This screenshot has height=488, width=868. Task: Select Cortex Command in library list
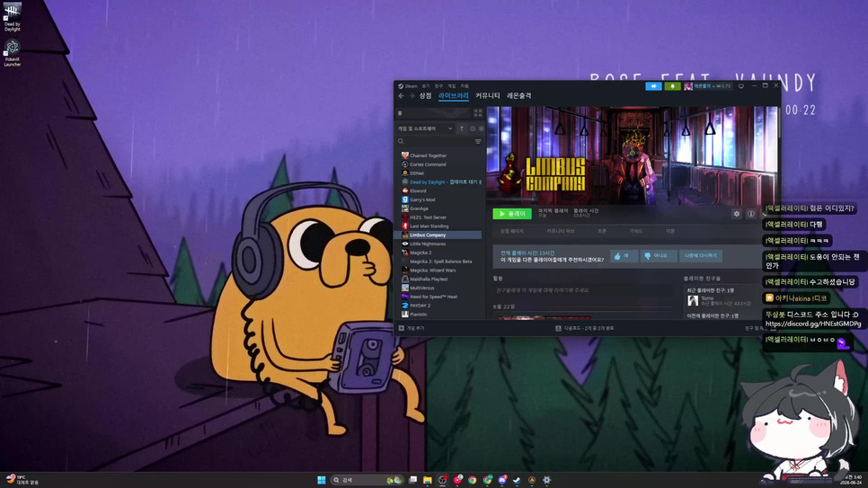[441, 164]
